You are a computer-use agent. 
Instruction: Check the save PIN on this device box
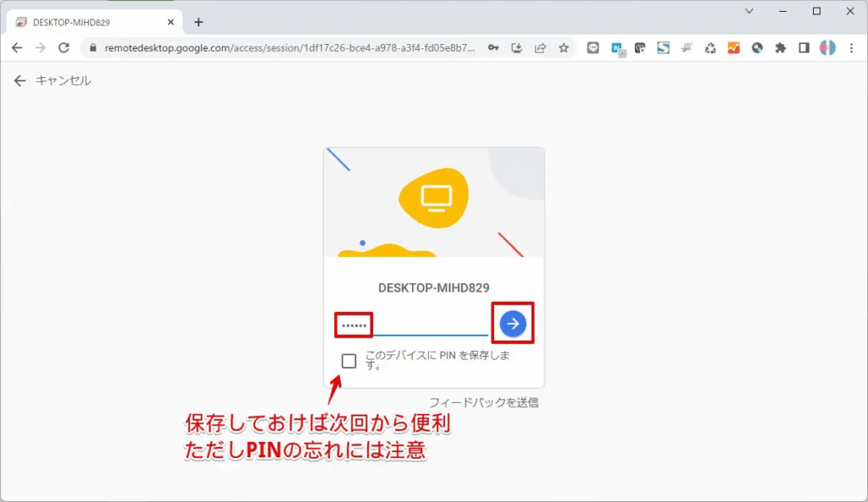pyautogui.click(x=348, y=361)
